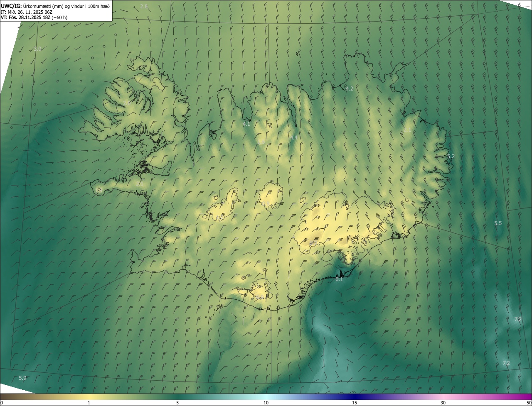Click the colour scale tick label "0"
This screenshot has width=532, height=406.
[x=1, y=403]
